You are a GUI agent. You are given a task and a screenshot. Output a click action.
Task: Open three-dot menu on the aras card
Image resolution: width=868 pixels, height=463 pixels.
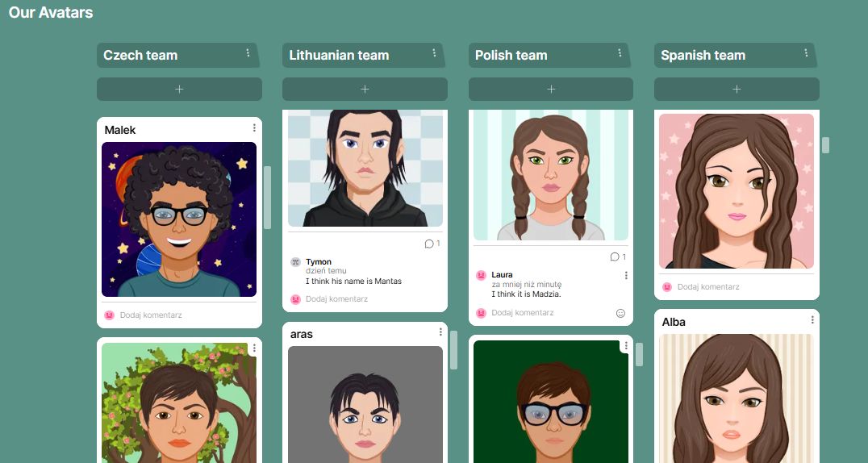[440, 332]
